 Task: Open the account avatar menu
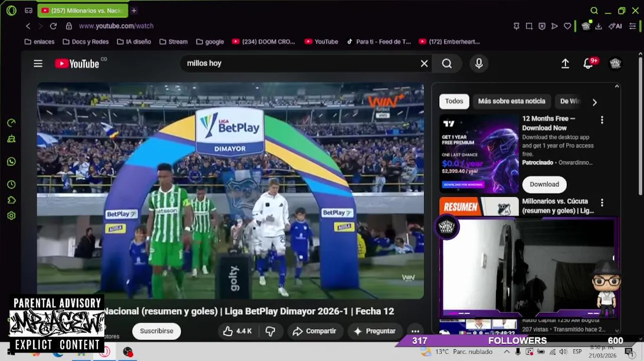[x=615, y=63]
